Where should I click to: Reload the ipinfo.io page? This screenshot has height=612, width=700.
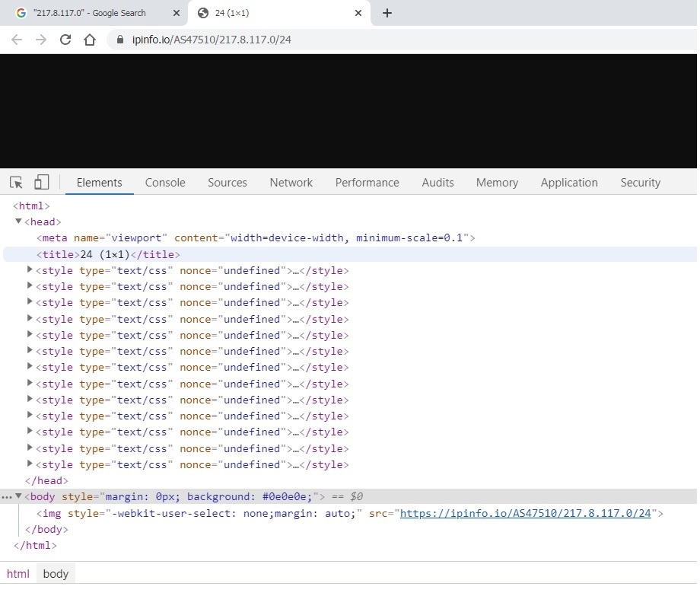coord(65,40)
